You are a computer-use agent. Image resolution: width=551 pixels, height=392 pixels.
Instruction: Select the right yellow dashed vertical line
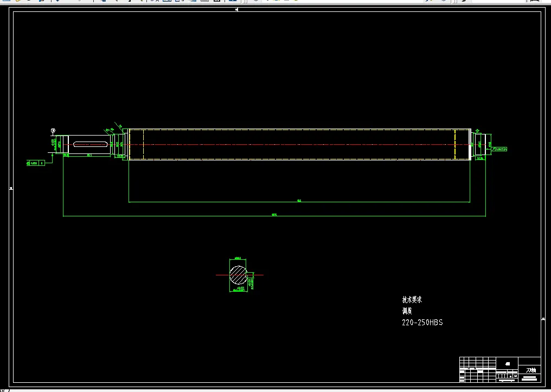[454, 144]
